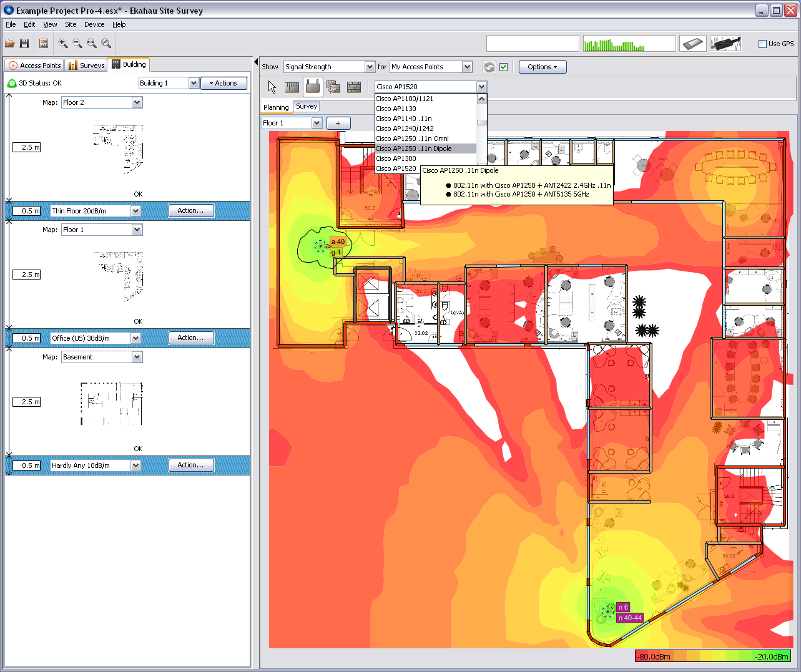Click the save project floppy icon
Viewport: 801px width, 672px height.
tap(24, 44)
